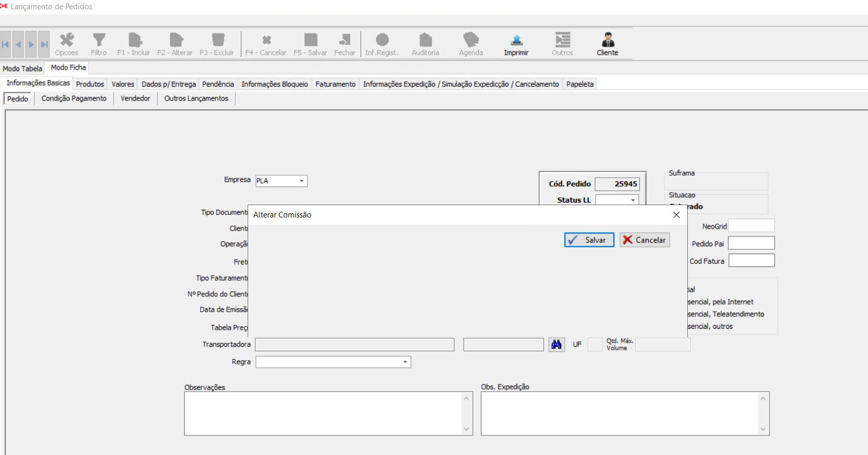Expand the Empresa dropdown

point(301,181)
